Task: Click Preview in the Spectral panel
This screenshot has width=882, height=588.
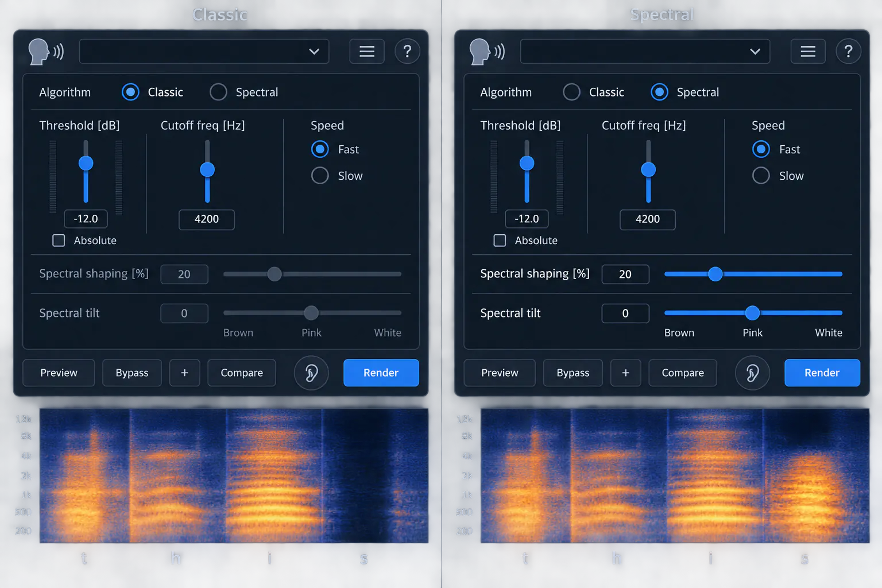Action: 500,373
